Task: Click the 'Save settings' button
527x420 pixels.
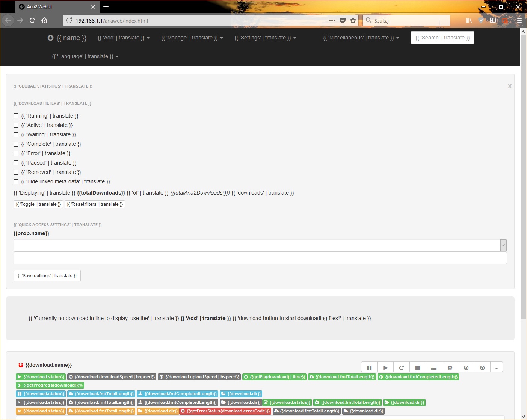Action: [47, 276]
